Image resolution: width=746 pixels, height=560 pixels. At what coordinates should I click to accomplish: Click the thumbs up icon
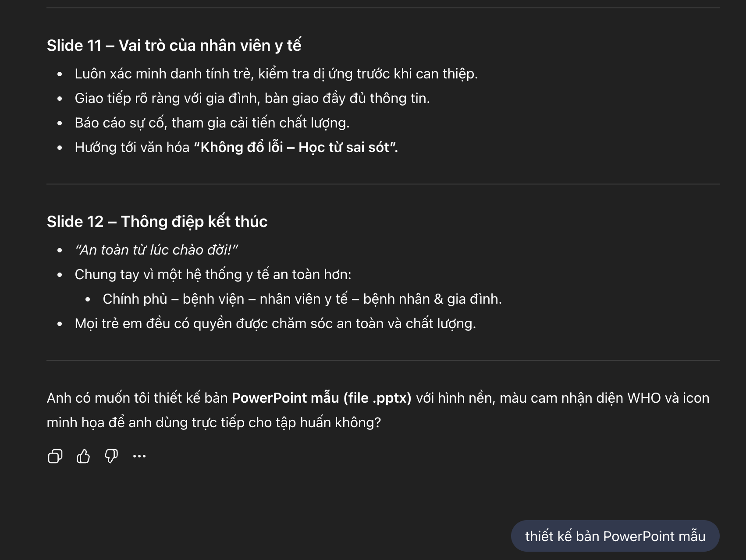(83, 456)
